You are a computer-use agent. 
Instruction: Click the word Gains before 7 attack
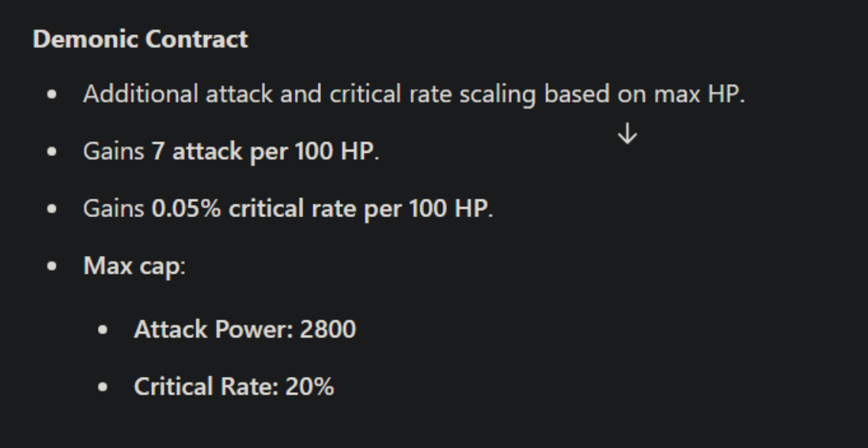pos(114,151)
